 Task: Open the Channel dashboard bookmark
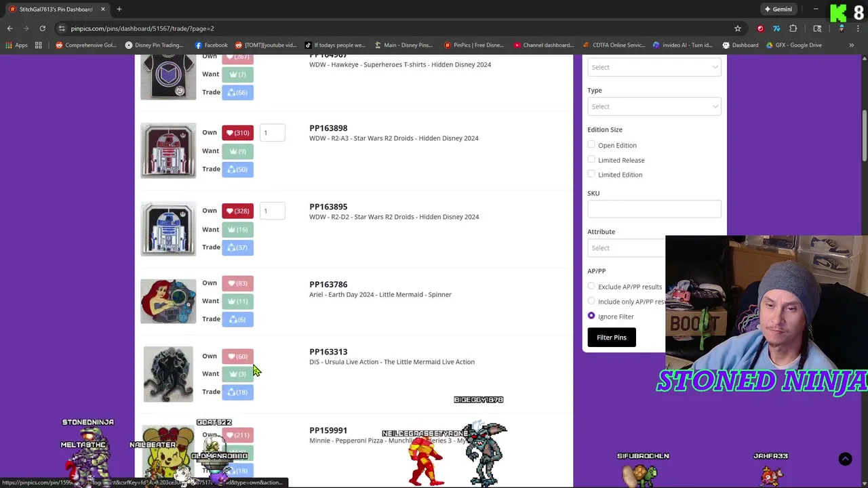544,45
